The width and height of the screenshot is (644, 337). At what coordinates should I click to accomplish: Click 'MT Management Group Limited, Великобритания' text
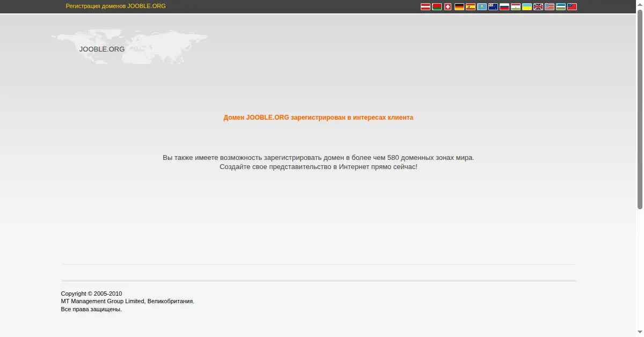(x=128, y=301)
